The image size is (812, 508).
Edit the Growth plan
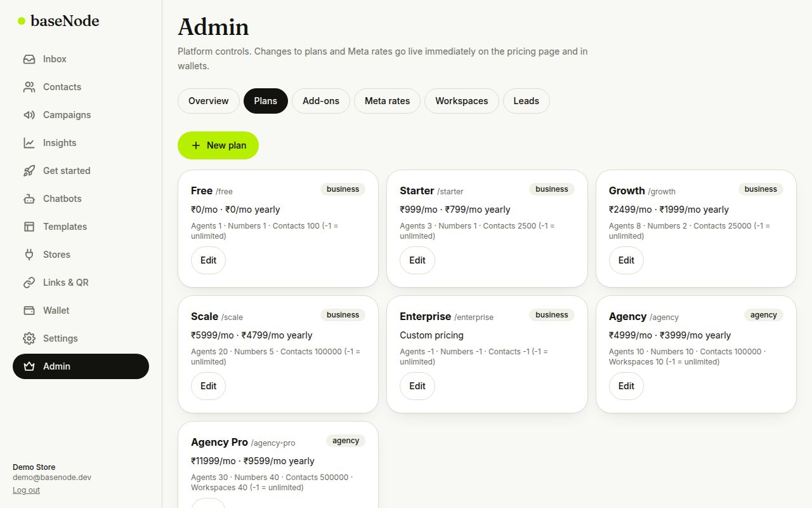(626, 260)
